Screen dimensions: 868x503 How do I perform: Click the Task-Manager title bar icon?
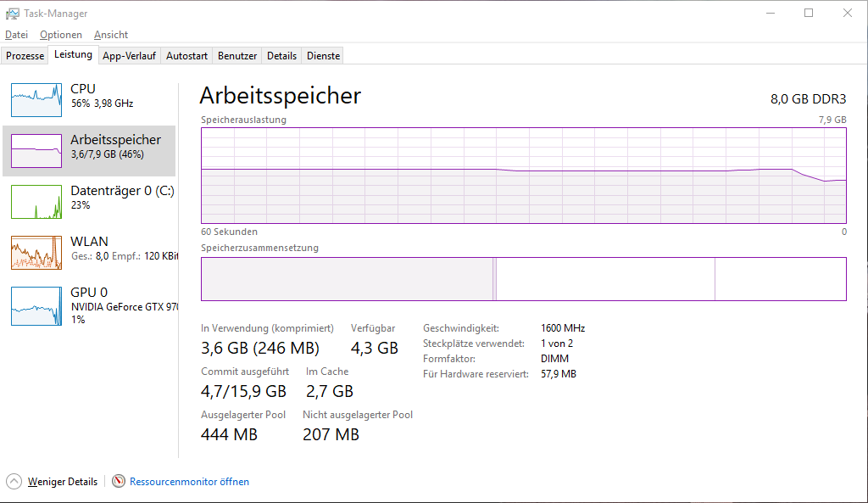13,14
